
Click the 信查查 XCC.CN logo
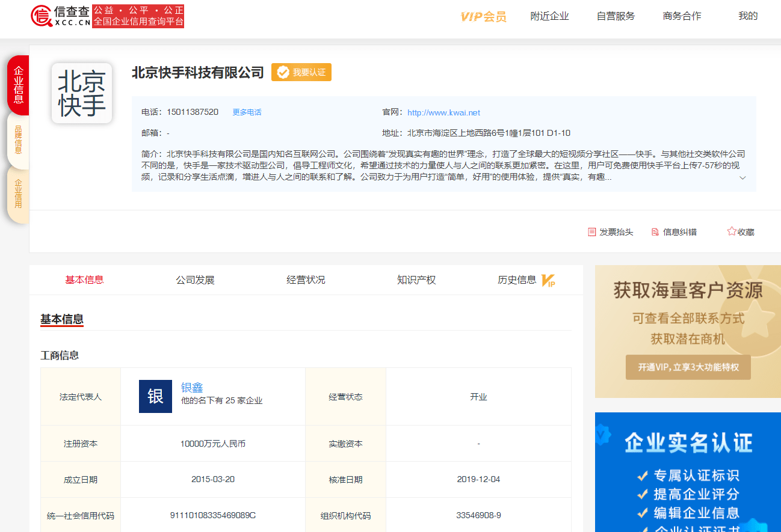tap(60, 16)
